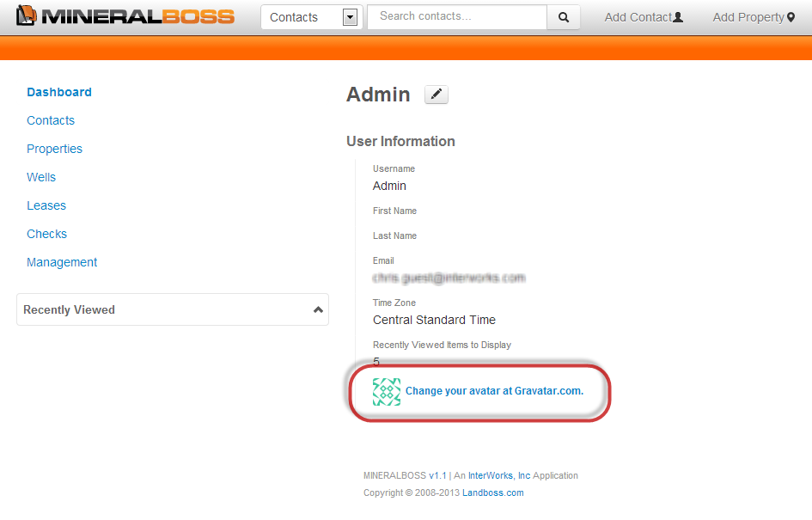Click Add Property in the top bar

[x=754, y=17]
